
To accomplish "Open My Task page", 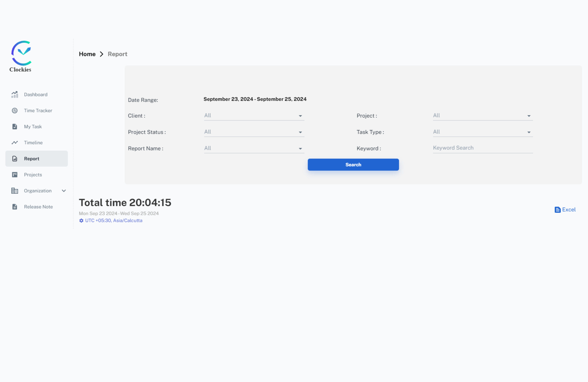I will 37,127.
